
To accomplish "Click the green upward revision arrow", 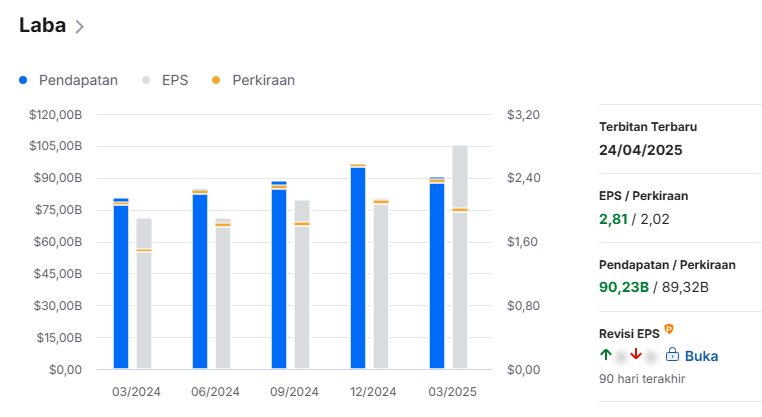I will point(606,354).
